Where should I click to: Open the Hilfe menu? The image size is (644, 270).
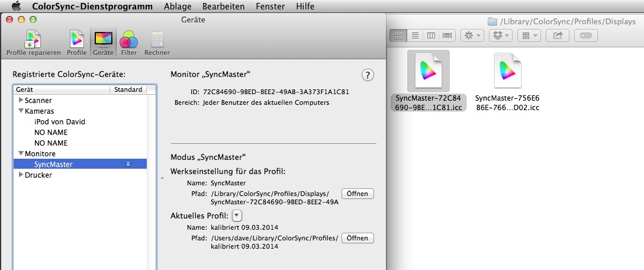305,7
